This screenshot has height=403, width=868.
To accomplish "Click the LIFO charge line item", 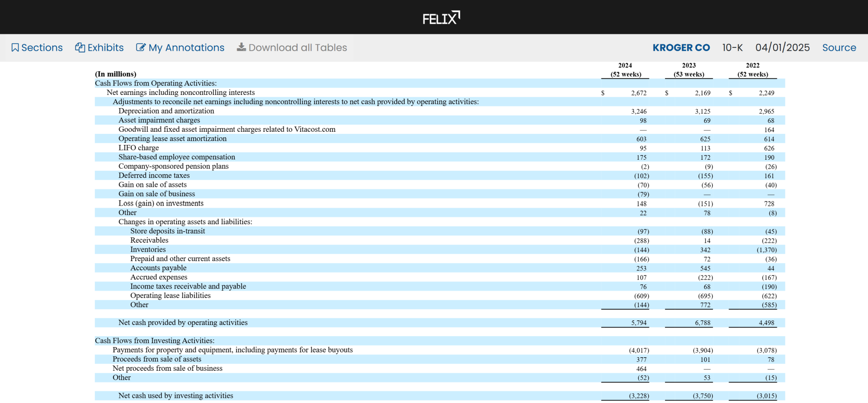I will tap(139, 148).
